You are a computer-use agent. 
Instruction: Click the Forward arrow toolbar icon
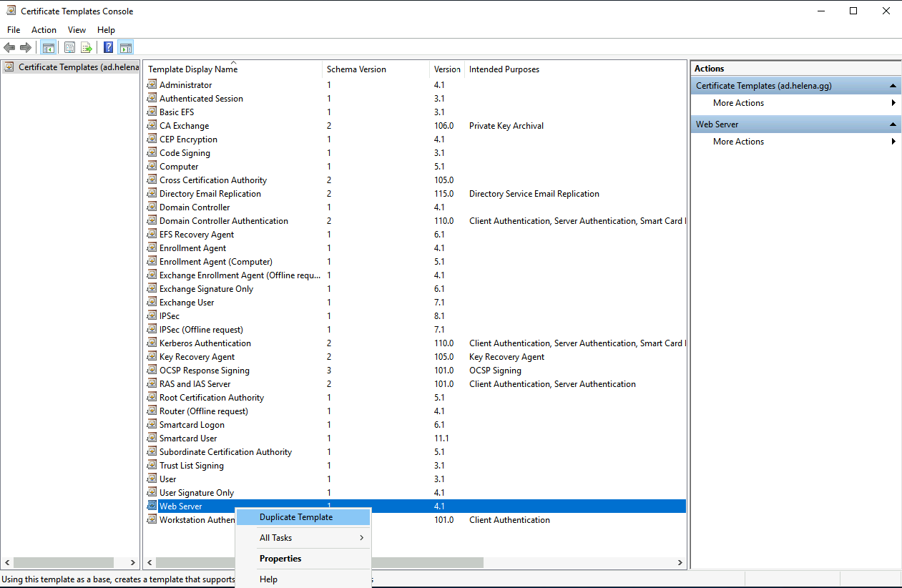[x=26, y=48]
